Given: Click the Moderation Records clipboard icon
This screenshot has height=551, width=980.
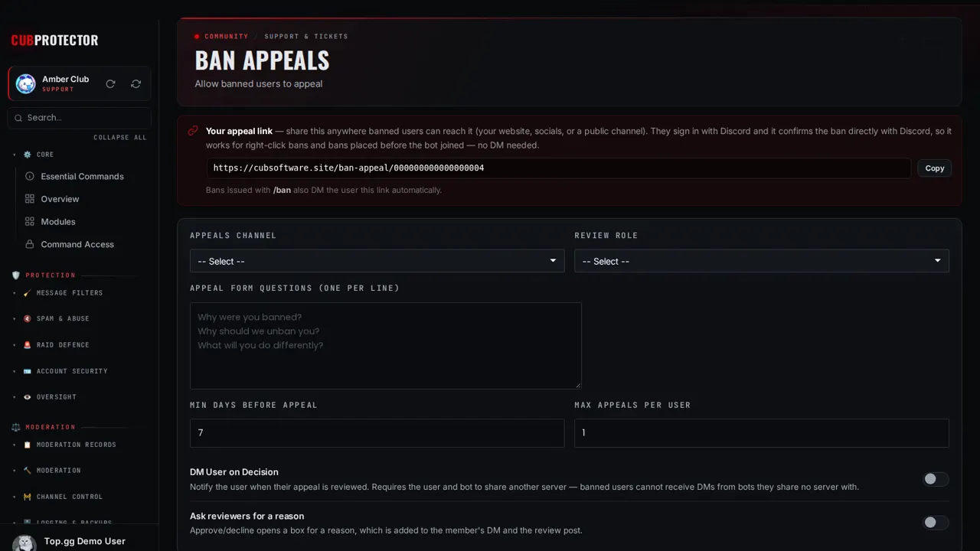Looking at the screenshot, I should click(28, 445).
